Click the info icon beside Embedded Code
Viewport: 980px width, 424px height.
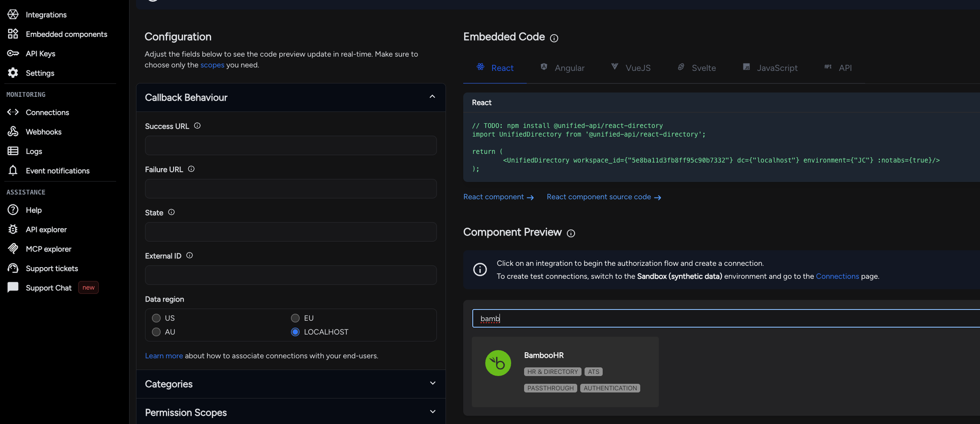(x=554, y=38)
